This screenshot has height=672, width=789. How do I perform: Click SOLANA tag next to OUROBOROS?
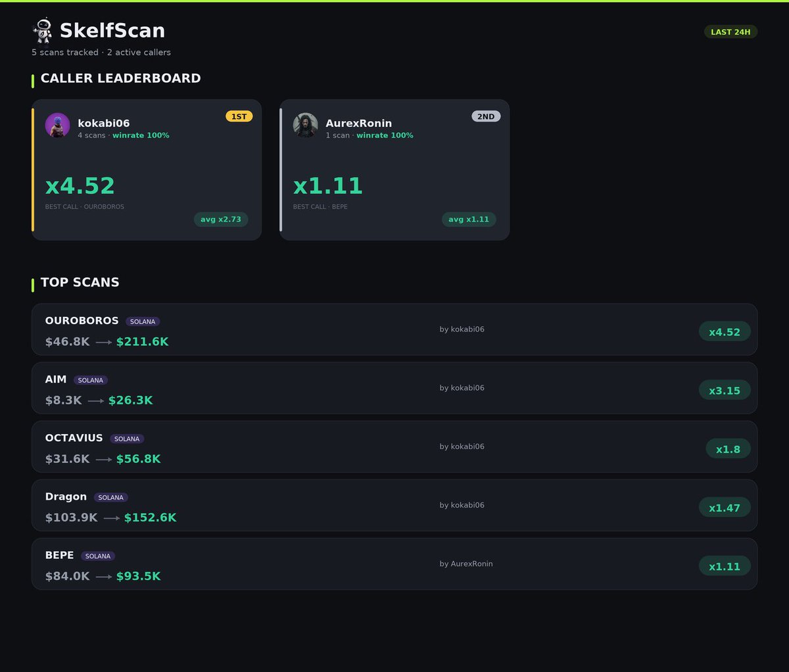tap(143, 322)
